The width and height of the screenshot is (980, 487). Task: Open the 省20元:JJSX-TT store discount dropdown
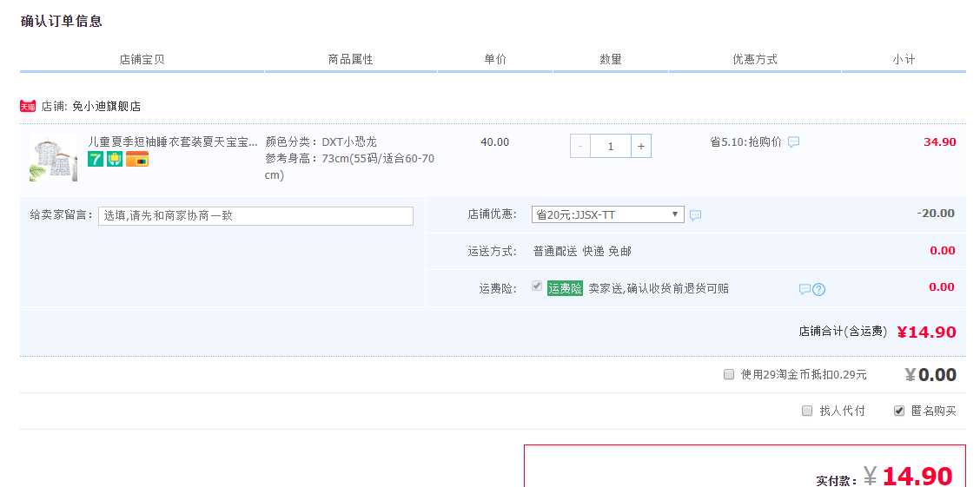pos(607,214)
